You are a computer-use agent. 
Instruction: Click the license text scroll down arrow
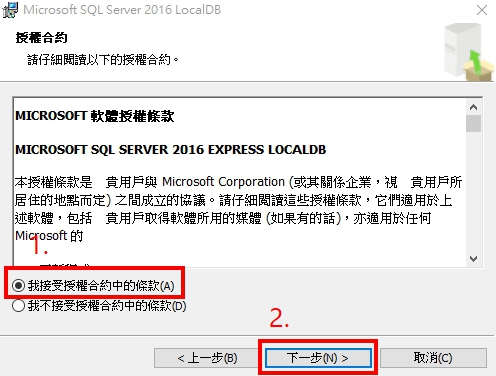click(473, 259)
